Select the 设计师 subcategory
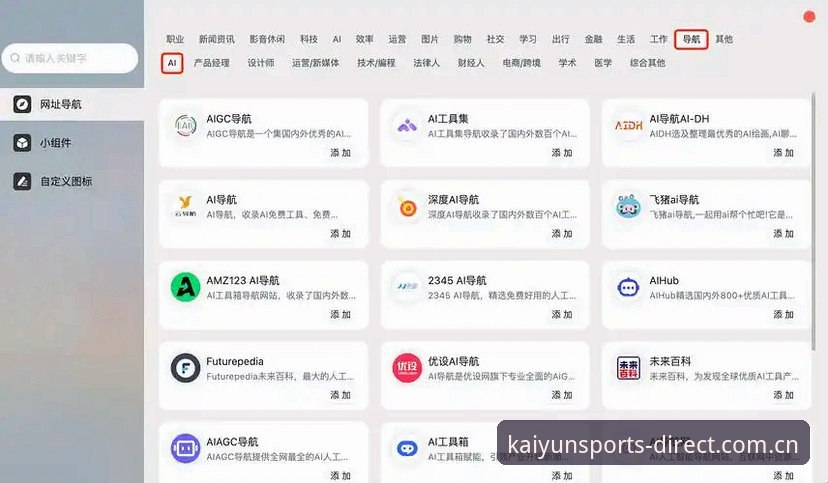 (x=261, y=63)
